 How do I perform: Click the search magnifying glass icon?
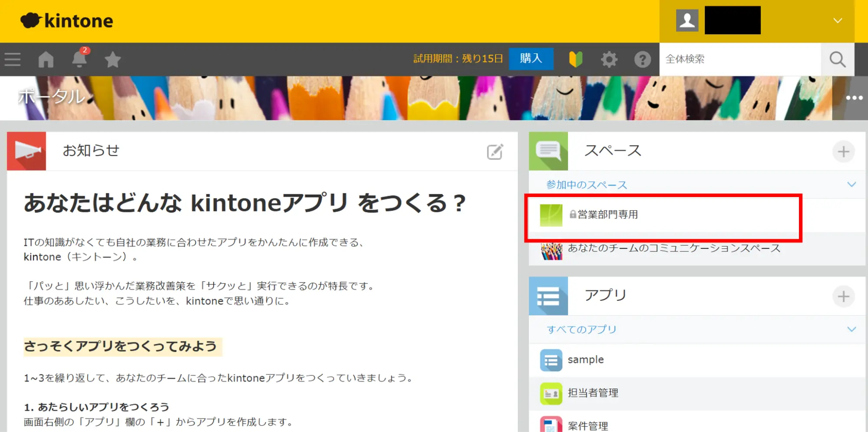[x=837, y=59]
